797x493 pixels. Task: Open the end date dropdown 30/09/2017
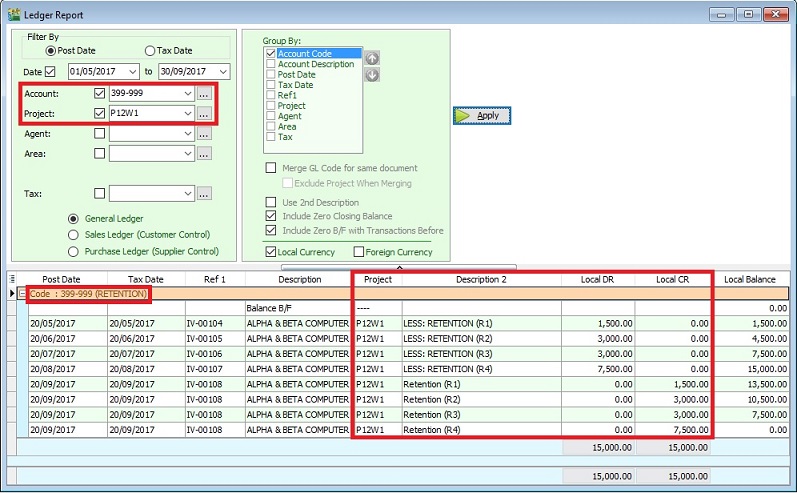pos(223,72)
